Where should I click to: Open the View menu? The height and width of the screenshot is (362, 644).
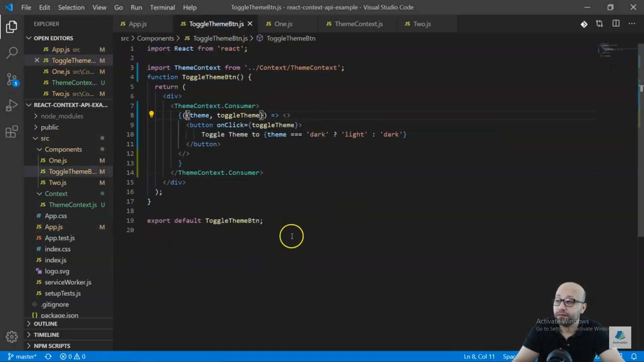(99, 7)
